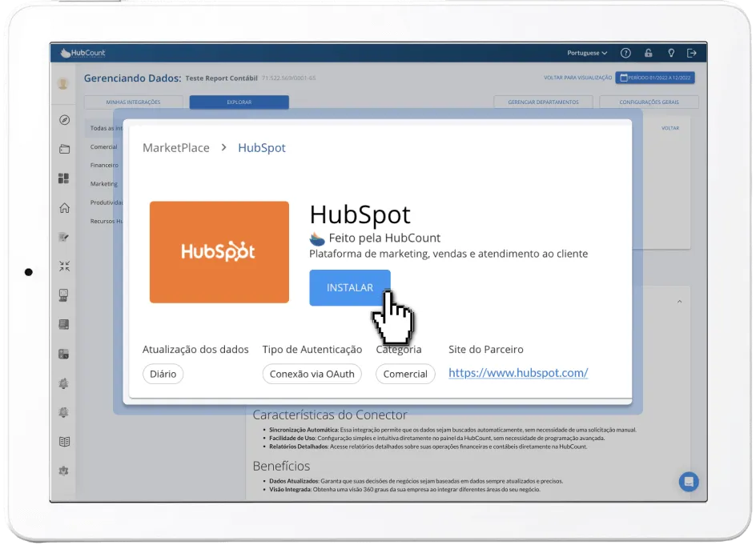
Task: Click the breadcrumb chevron separator
Action: 223,147
